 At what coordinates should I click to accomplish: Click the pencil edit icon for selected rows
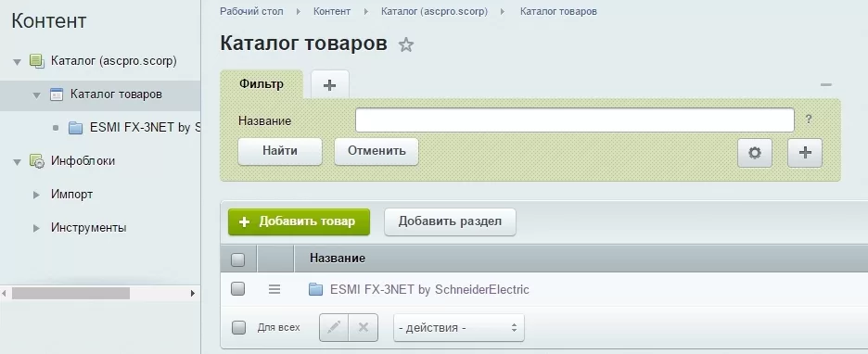click(334, 327)
